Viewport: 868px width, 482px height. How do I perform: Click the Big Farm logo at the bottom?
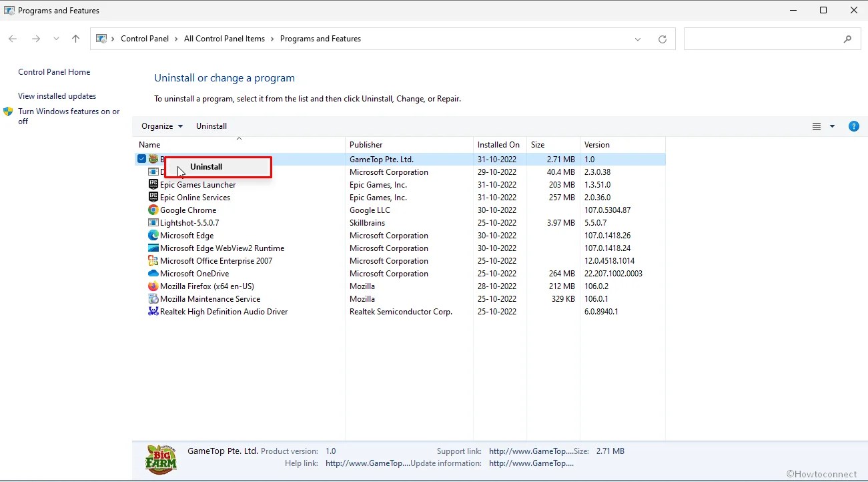161,459
